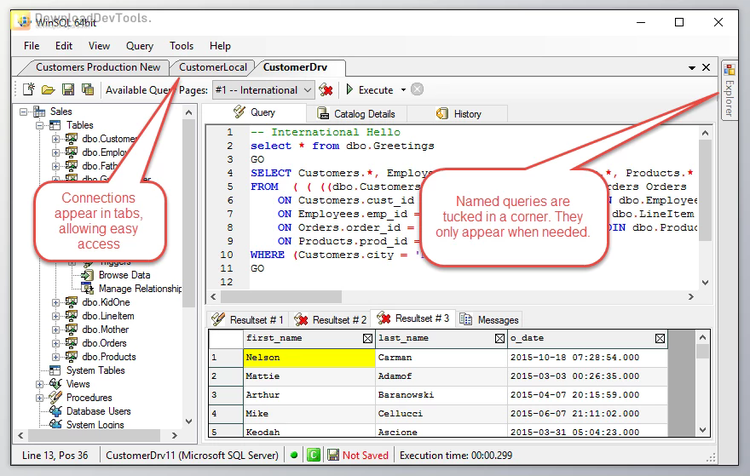This screenshot has width=750, height=476.
Task: Open the Tools menu
Action: (x=181, y=46)
